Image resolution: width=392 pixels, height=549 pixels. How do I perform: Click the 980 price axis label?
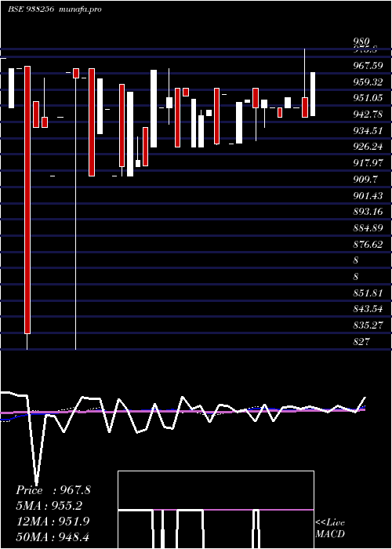point(361,42)
